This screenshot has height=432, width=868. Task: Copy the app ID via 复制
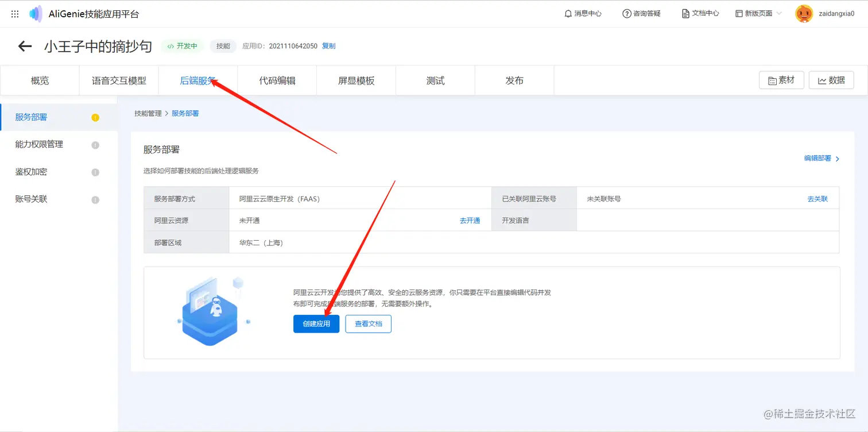pos(329,46)
